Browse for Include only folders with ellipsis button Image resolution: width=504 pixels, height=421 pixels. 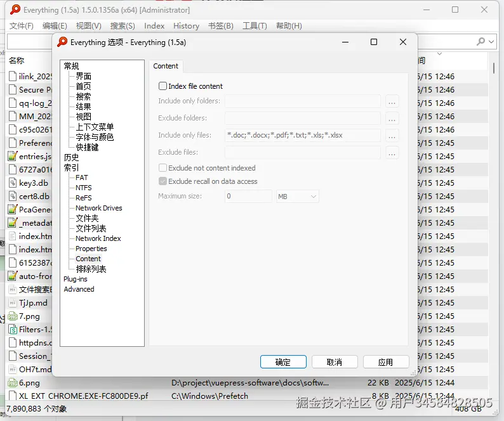(x=392, y=101)
